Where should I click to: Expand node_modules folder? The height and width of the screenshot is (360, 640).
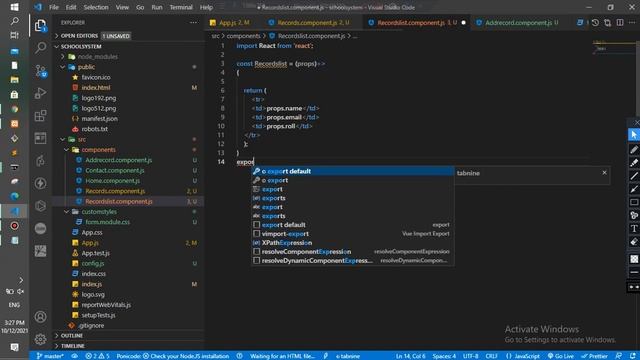[97, 57]
